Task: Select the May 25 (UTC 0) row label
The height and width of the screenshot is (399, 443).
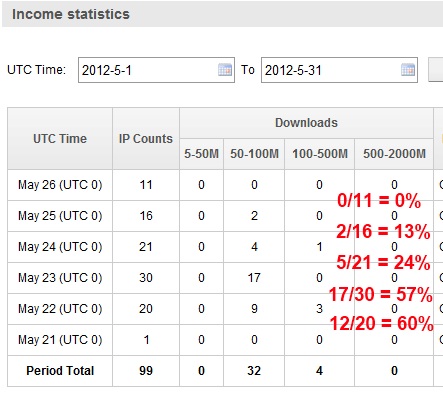Action: tap(60, 216)
